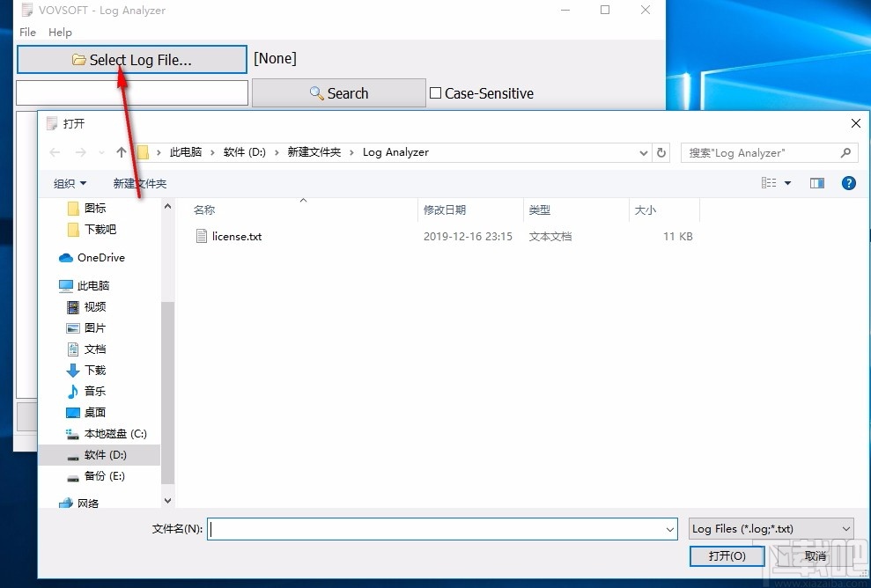Enable the Case-Sensitive checkbox
Image resolution: width=871 pixels, height=588 pixels.
tap(434, 92)
